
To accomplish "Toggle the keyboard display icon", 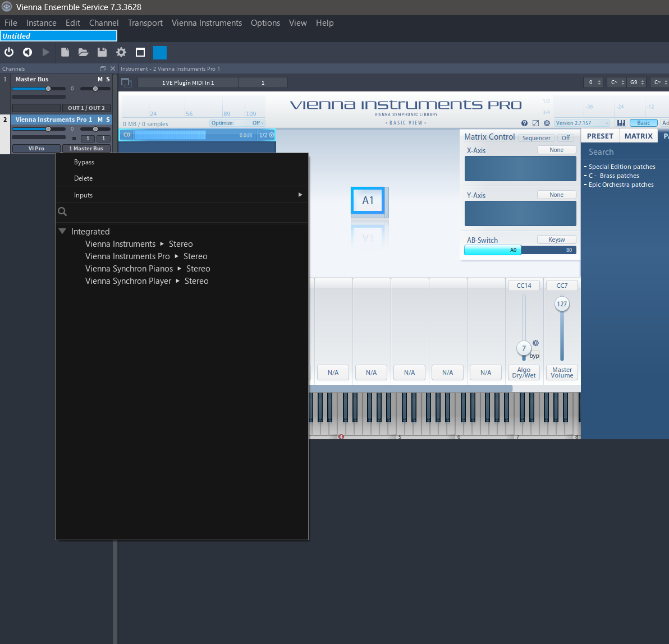I will pos(621,123).
